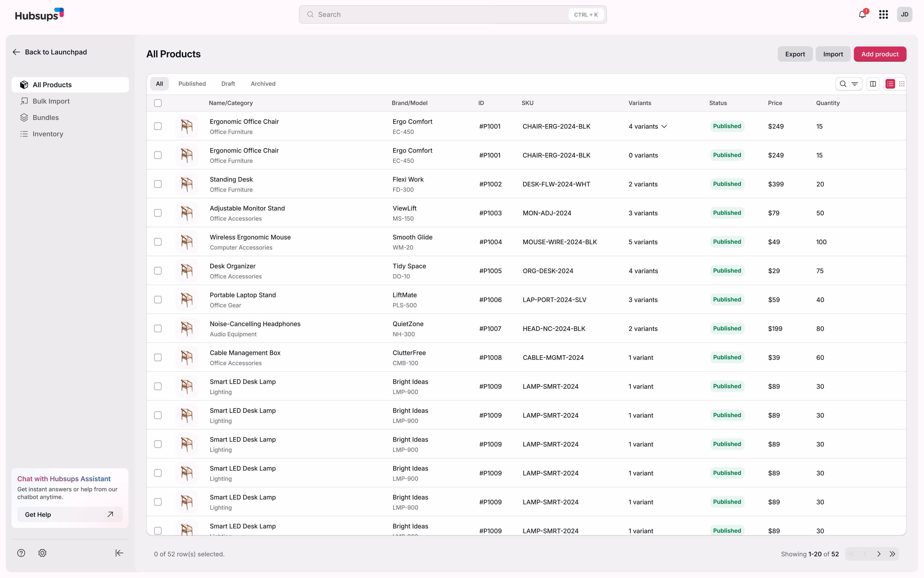The width and height of the screenshot is (924, 578).
Task: Check the Portable Laptop Stand row
Action: click(x=158, y=300)
